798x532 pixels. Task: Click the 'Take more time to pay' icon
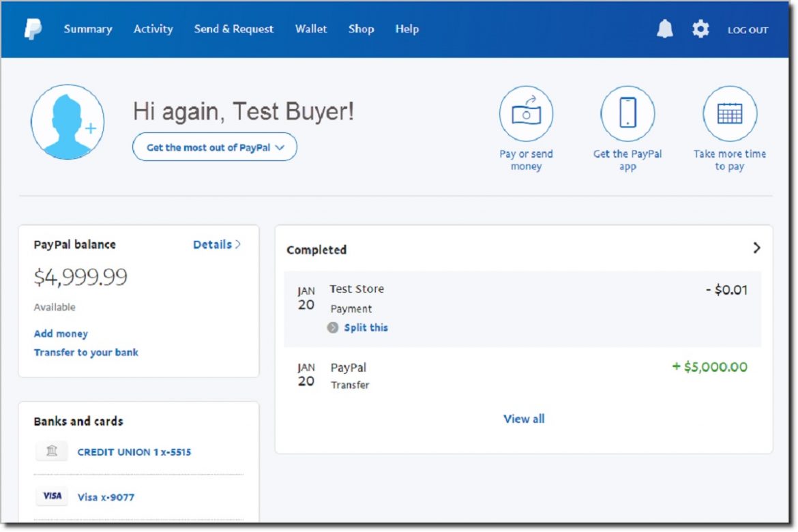coord(730,113)
